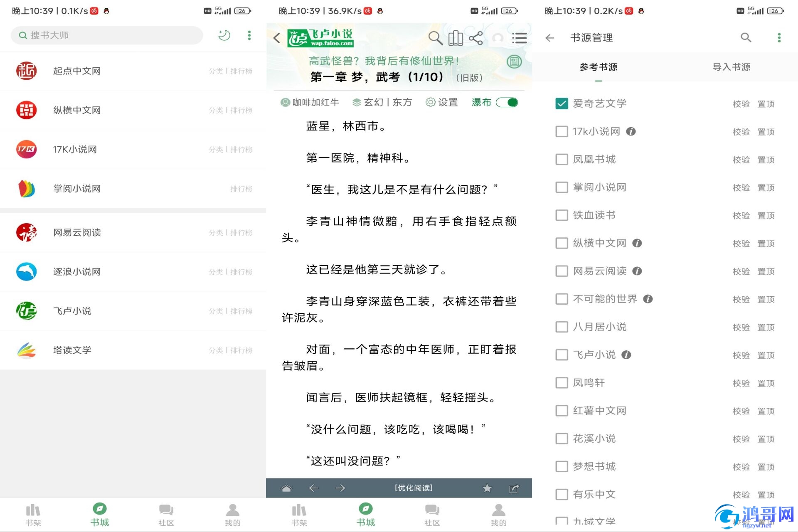Open the 书源管理 overflow menu
Screen dimensions: 798x532
[x=779, y=38]
